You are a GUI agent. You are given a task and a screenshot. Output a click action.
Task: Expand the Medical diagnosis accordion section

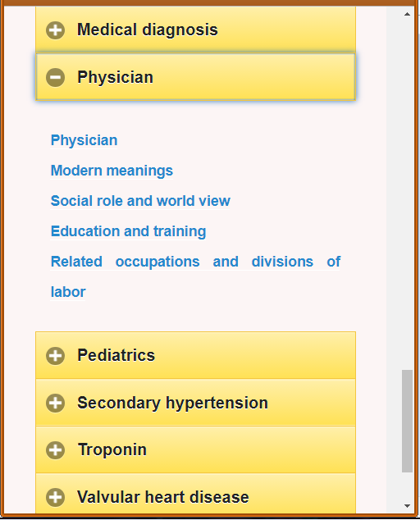pos(196,30)
